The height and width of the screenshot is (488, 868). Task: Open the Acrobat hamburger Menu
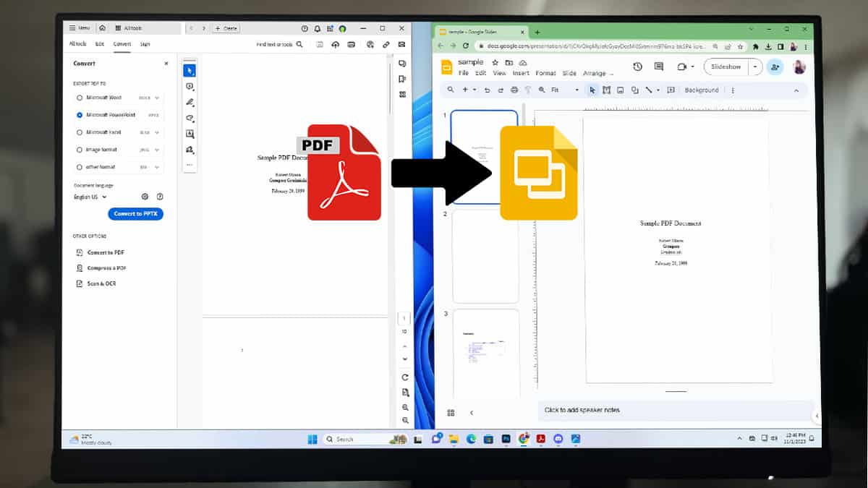(x=80, y=28)
